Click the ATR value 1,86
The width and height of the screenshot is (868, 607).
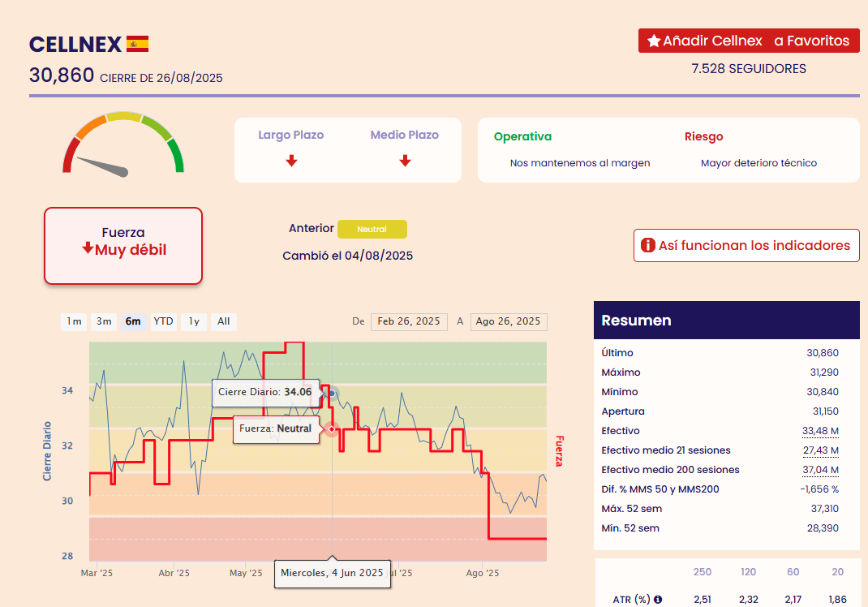coord(837,599)
